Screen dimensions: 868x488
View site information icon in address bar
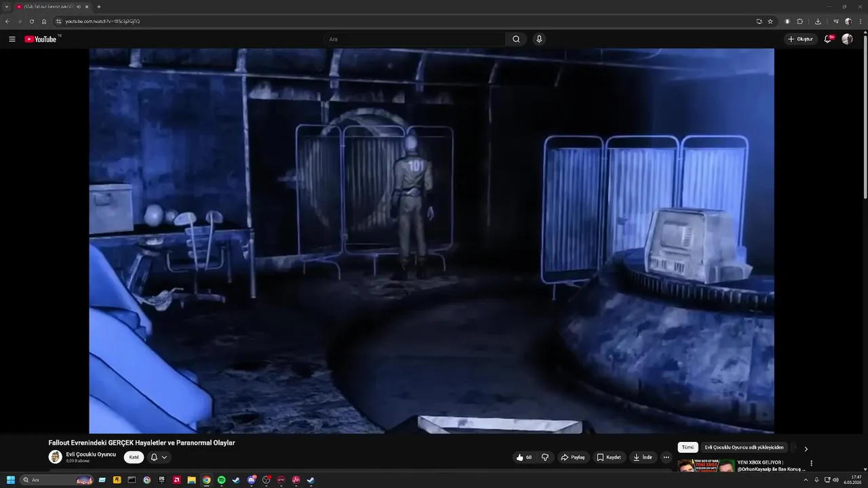(59, 22)
